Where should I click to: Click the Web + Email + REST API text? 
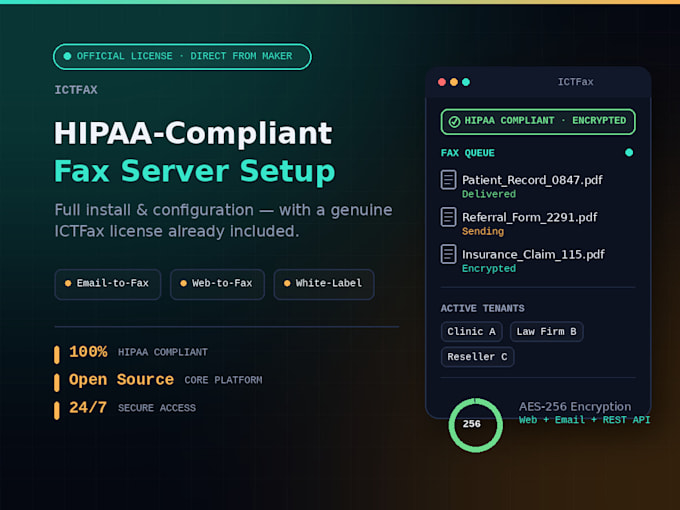(584, 420)
